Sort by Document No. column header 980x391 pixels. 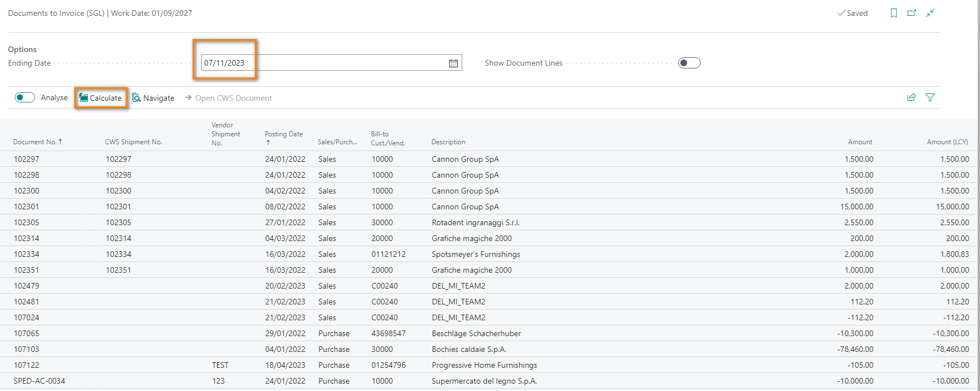pos(37,142)
